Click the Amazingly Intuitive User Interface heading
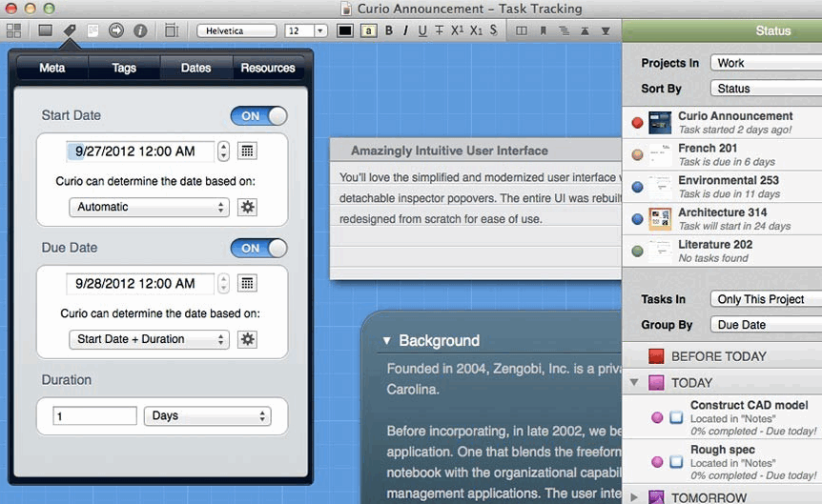The height and width of the screenshot is (504, 822). point(449,151)
